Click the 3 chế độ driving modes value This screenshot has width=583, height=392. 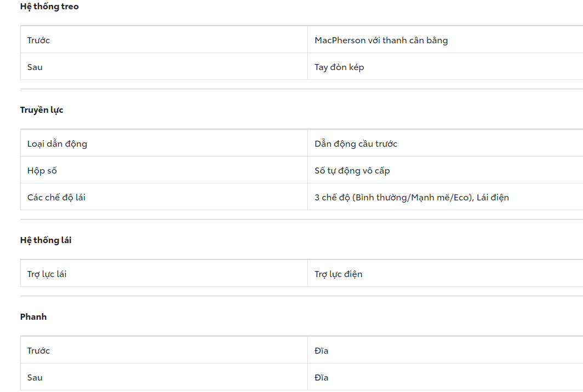click(411, 197)
